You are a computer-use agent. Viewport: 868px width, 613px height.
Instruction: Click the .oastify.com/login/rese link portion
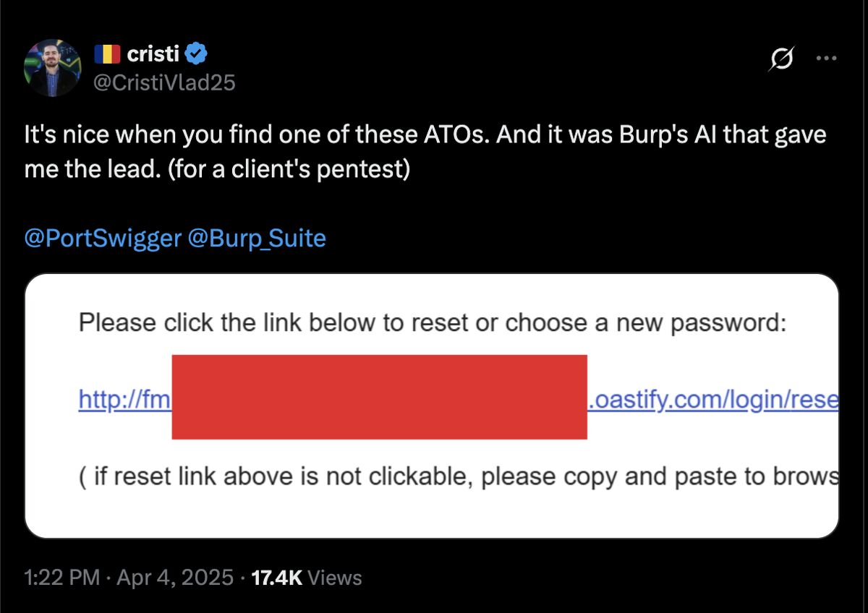click(x=713, y=400)
